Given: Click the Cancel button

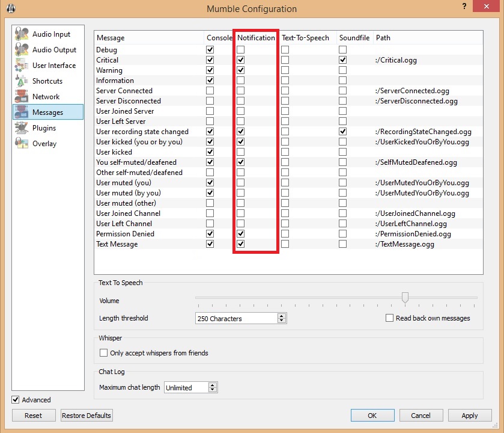Looking at the screenshot, I should pos(421,416).
